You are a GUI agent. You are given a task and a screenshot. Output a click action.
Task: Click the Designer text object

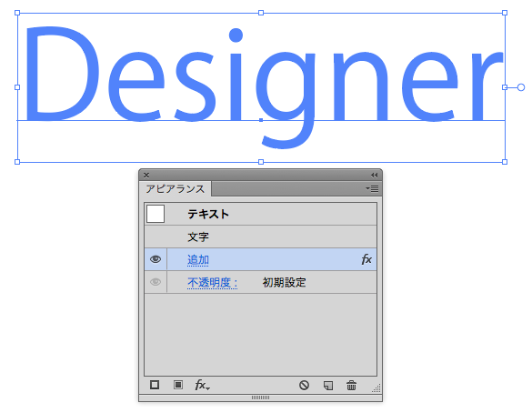(x=262, y=86)
